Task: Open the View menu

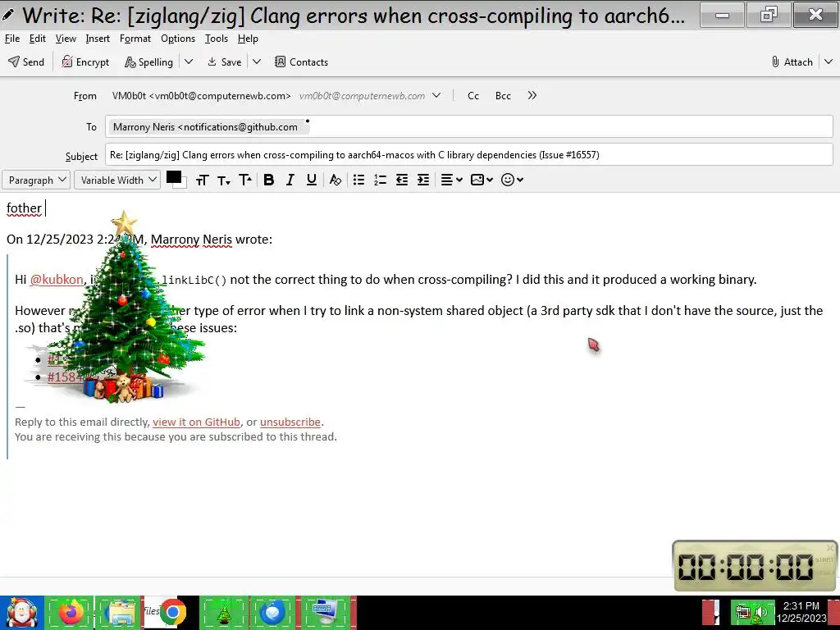Action: pyautogui.click(x=66, y=39)
